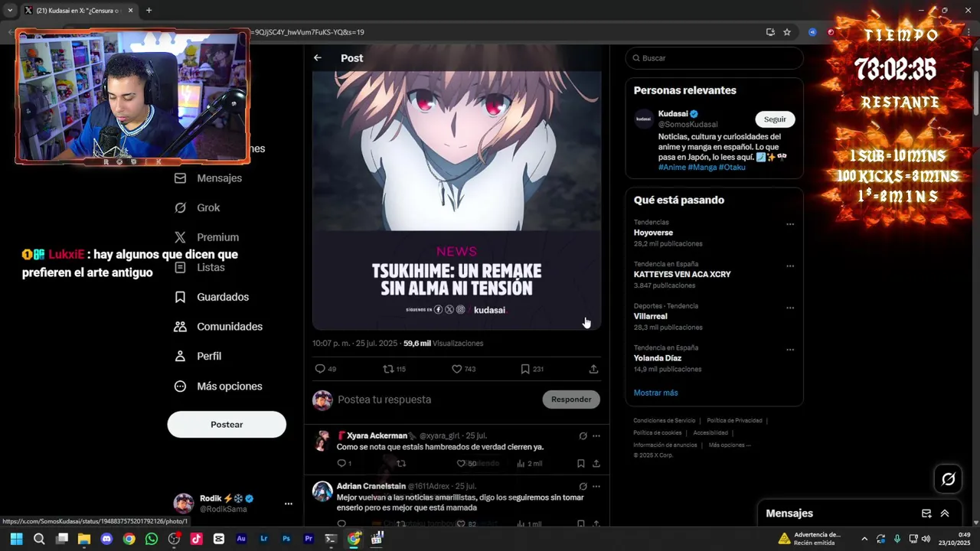Open Discord from the taskbar
The image size is (980, 551).
(106, 539)
